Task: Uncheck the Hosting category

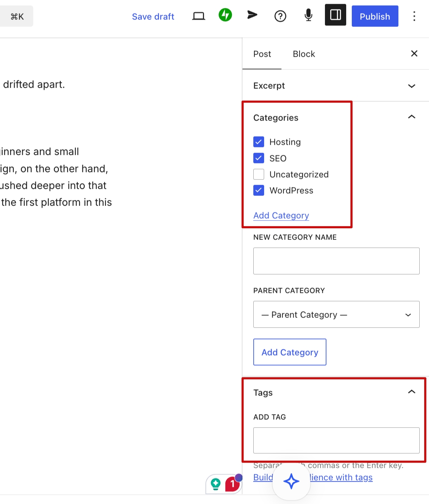Action: click(x=259, y=142)
